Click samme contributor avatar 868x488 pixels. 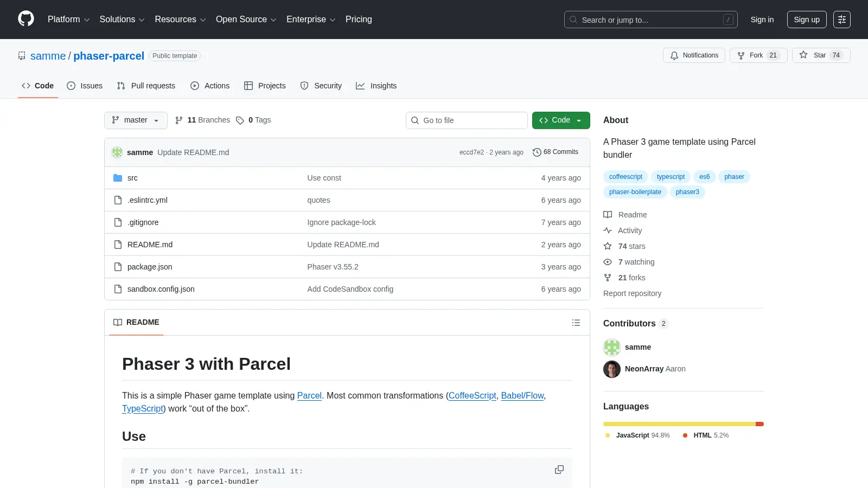click(612, 347)
